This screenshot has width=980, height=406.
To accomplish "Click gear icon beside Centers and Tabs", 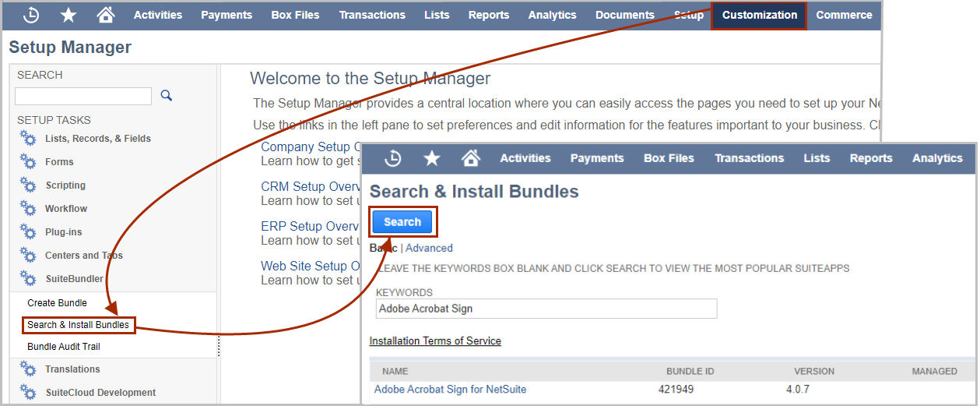I will 28,256.
